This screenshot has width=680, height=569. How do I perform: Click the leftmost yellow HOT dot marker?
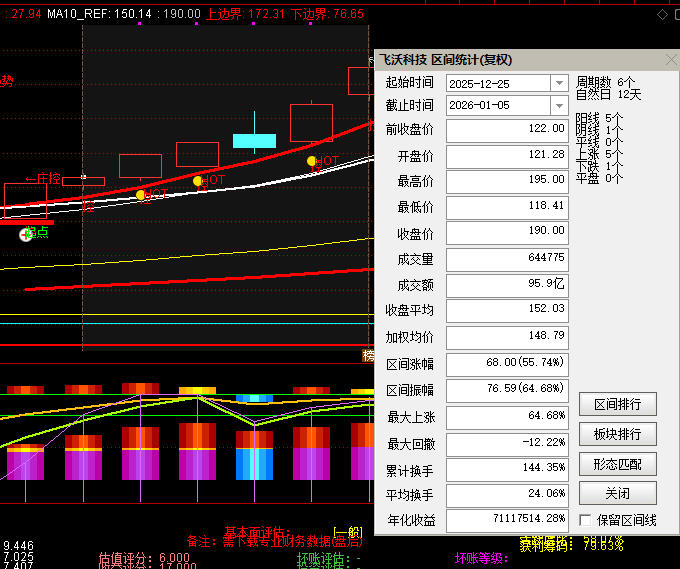pos(141,194)
